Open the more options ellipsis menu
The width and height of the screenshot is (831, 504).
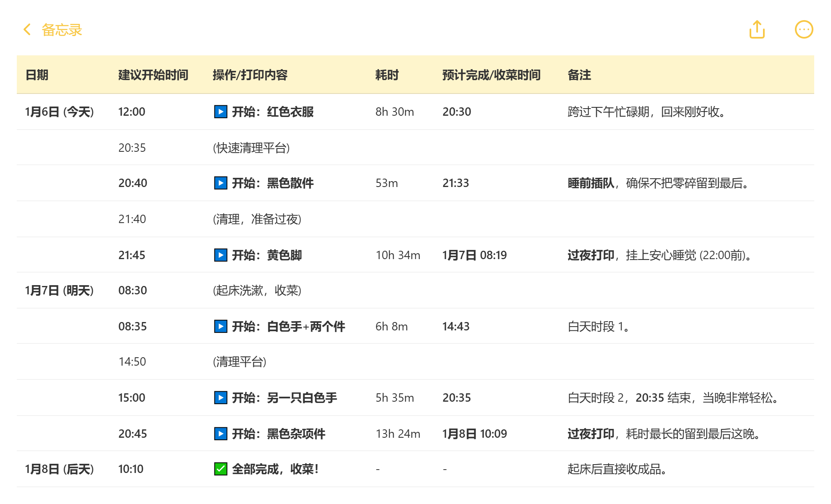point(804,29)
